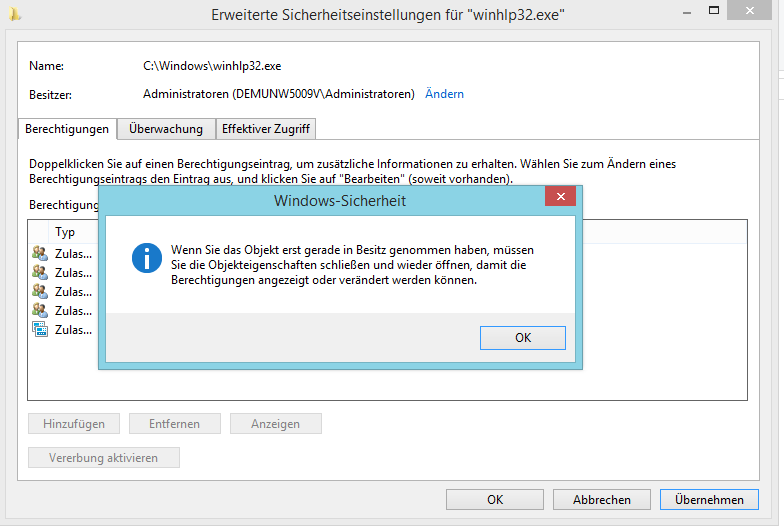The width and height of the screenshot is (784, 526).
Task: Click the Entfernen button
Action: [x=175, y=424]
